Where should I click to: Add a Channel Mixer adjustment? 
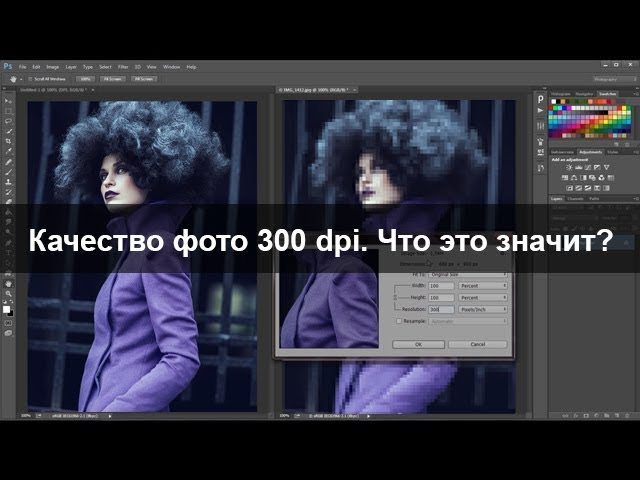point(601,178)
